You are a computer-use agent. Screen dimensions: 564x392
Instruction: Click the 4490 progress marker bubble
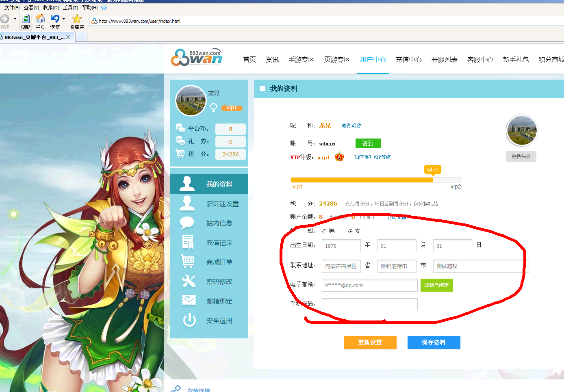[432, 170]
